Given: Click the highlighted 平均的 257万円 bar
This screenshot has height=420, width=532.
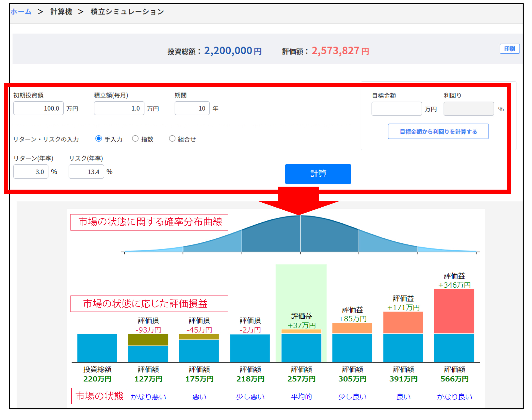Looking at the screenshot, I should click(301, 346).
